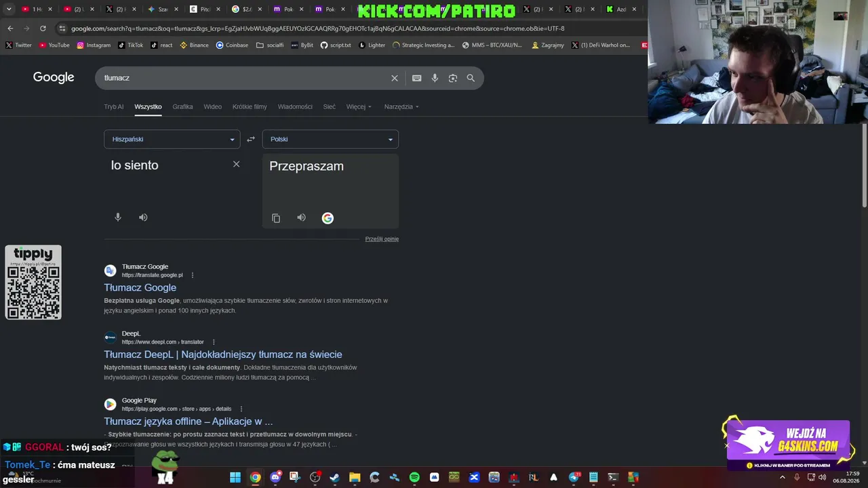The width and height of the screenshot is (868, 488).
Task: Switch to the Grafika tab
Action: coord(182,106)
